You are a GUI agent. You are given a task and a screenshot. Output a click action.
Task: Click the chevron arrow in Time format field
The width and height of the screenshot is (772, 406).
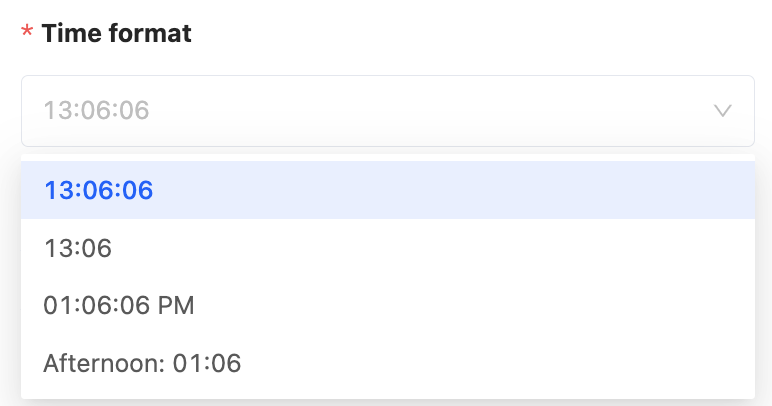723,111
